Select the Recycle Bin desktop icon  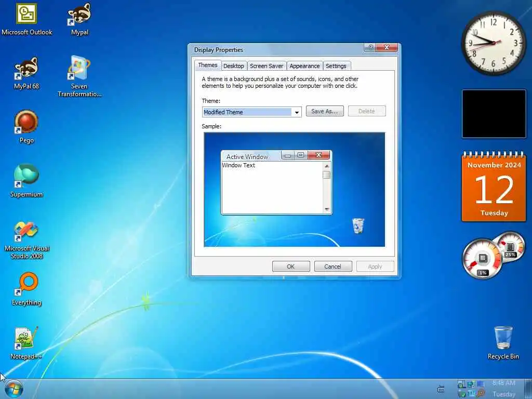tap(503, 343)
